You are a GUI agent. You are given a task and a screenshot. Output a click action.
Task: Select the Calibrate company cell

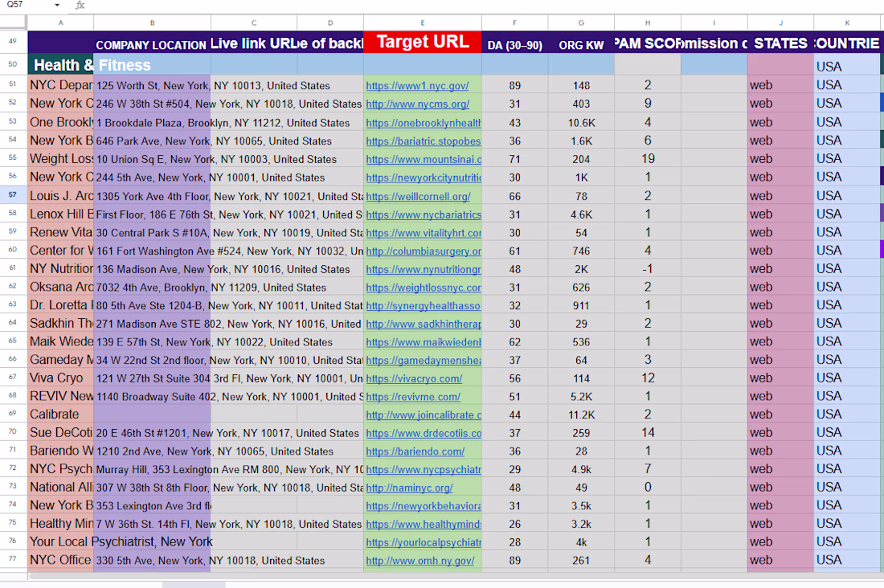tap(61, 414)
